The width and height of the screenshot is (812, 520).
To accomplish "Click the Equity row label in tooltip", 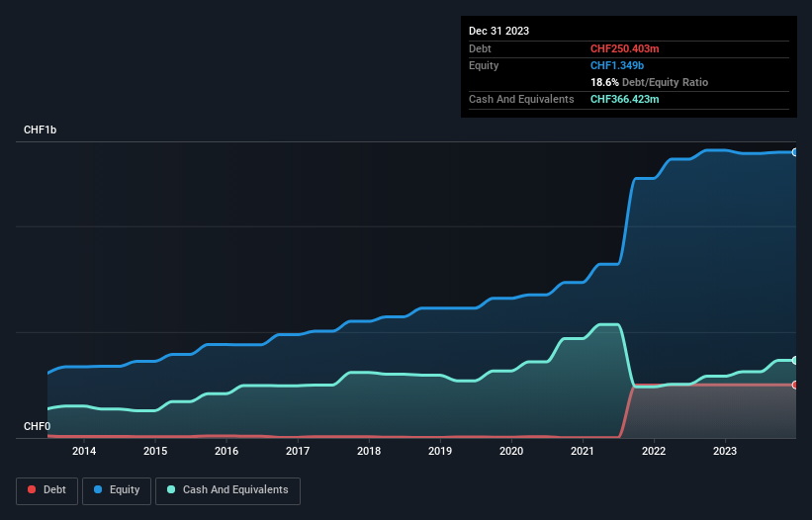I will [x=484, y=65].
